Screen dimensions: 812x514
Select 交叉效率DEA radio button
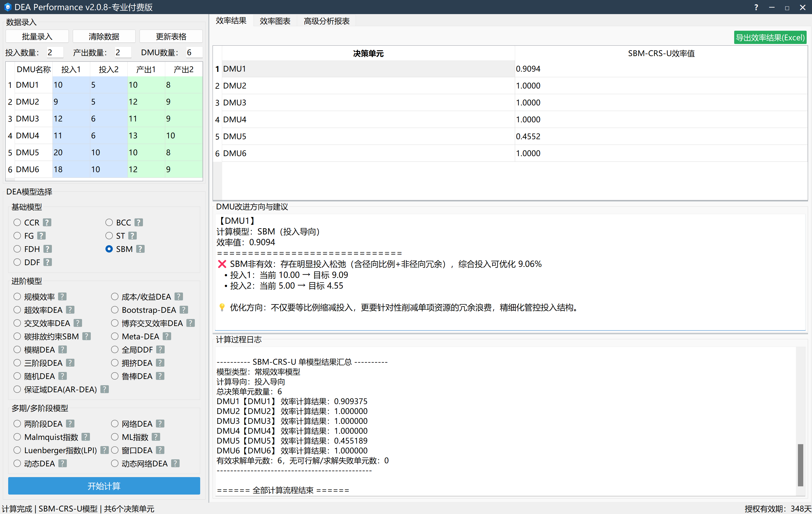click(x=17, y=323)
